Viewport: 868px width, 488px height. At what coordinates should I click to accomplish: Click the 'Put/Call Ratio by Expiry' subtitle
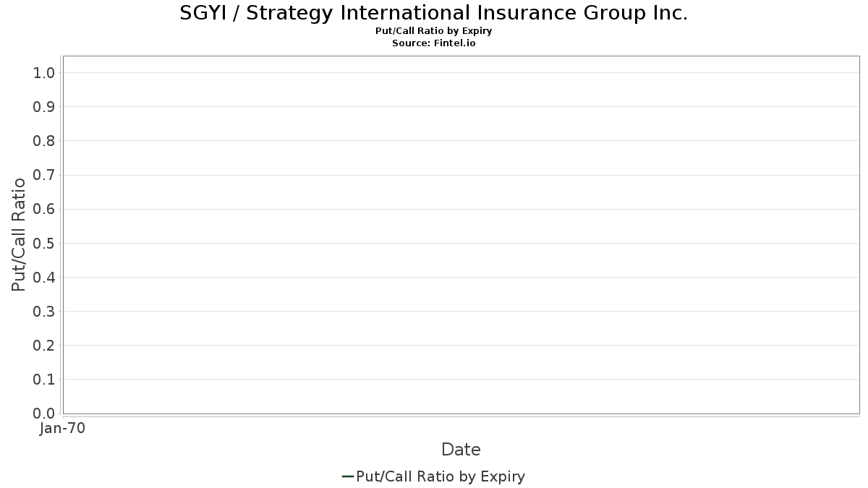point(433,31)
